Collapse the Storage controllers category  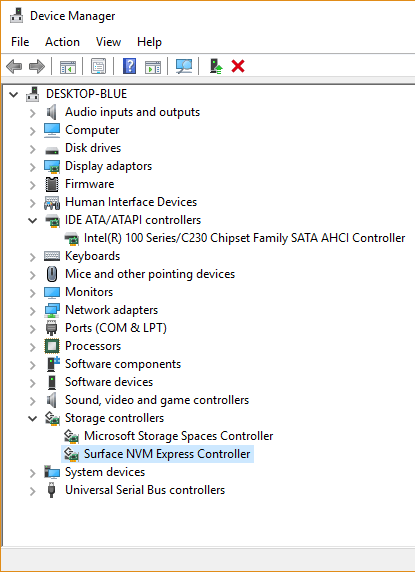tap(32, 418)
